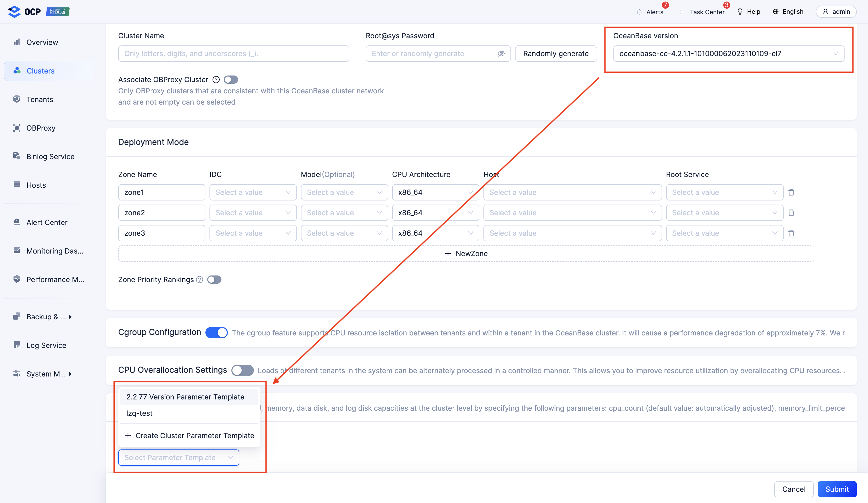
Task: Focus Root@sys Password input field
Action: click(438, 53)
